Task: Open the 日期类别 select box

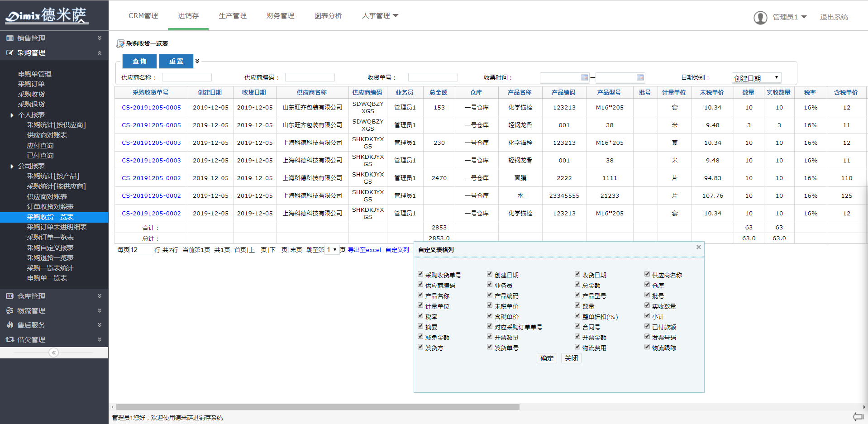Action: tap(756, 78)
